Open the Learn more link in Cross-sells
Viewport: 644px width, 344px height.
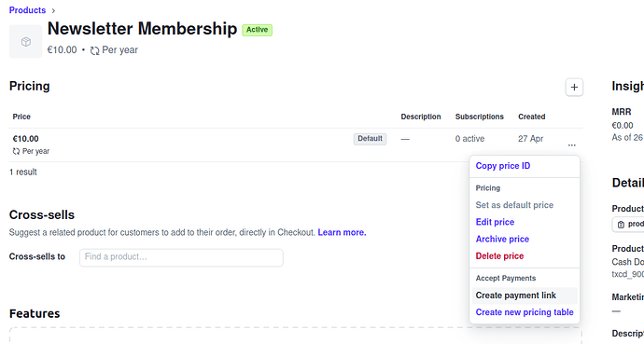[x=342, y=232]
